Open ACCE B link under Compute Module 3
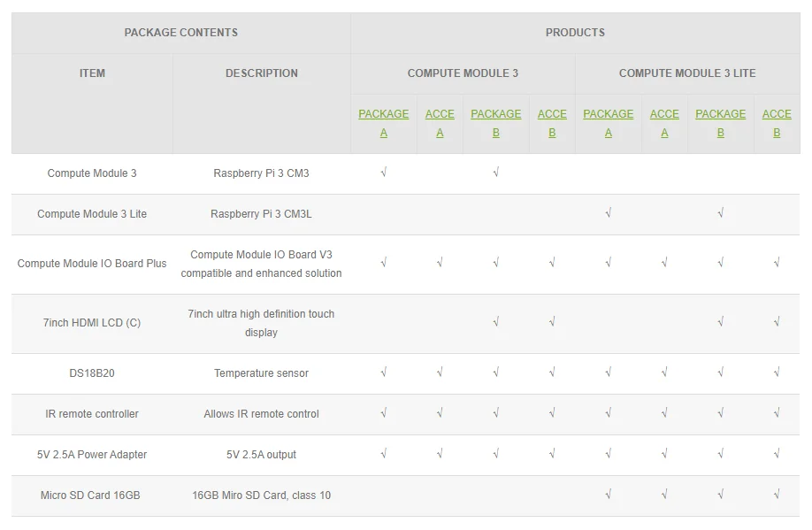812x530 pixels. pos(552,123)
